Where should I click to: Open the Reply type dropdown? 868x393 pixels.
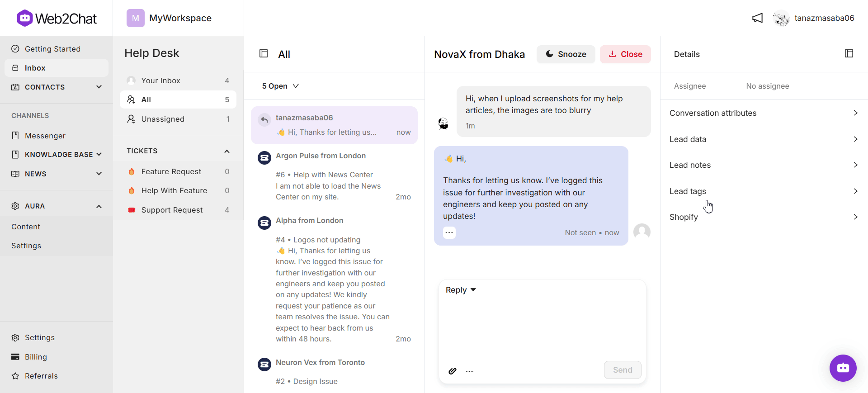(461, 290)
